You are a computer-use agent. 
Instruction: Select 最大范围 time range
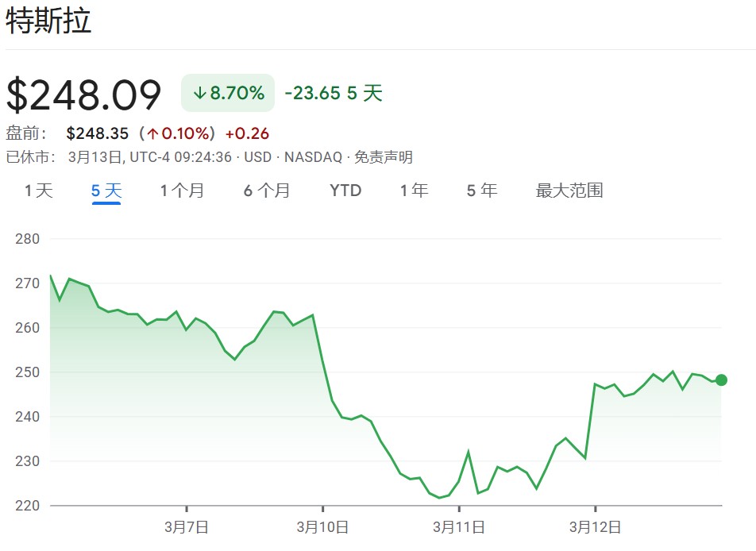click(x=569, y=191)
